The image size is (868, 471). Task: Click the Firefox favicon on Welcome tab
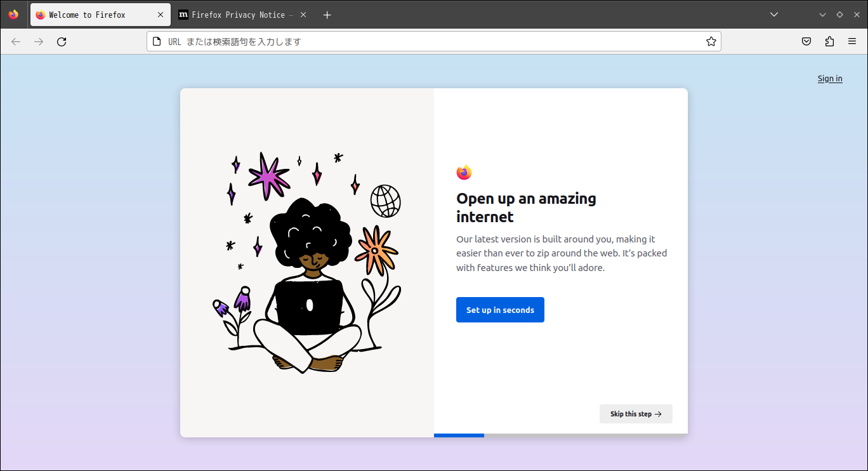coord(41,14)
